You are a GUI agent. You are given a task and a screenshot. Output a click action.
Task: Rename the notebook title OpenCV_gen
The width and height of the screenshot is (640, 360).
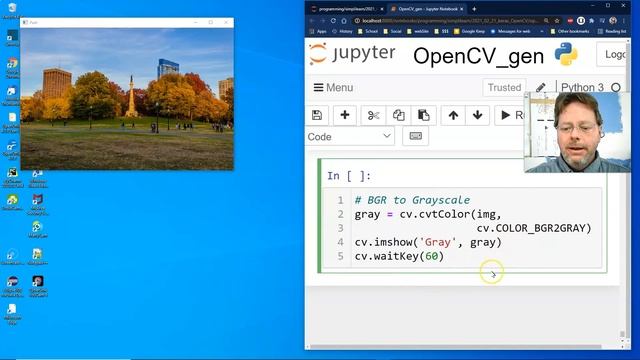(478, 56)
